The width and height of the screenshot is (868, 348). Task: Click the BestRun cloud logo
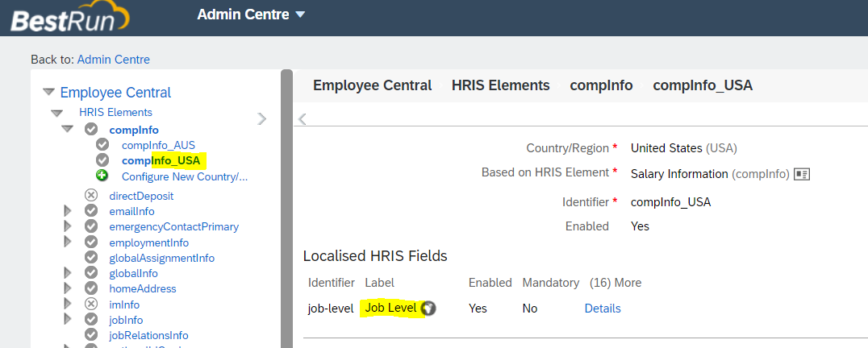tap(69, 19)
